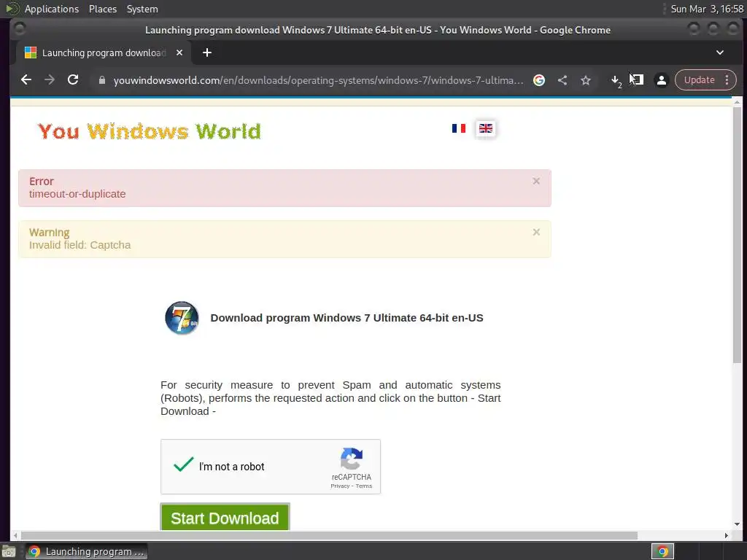Image resolution: width=747 pixels, height=560 pixels.
Task: Focus the address bar URL
Action: coord(318,80)
